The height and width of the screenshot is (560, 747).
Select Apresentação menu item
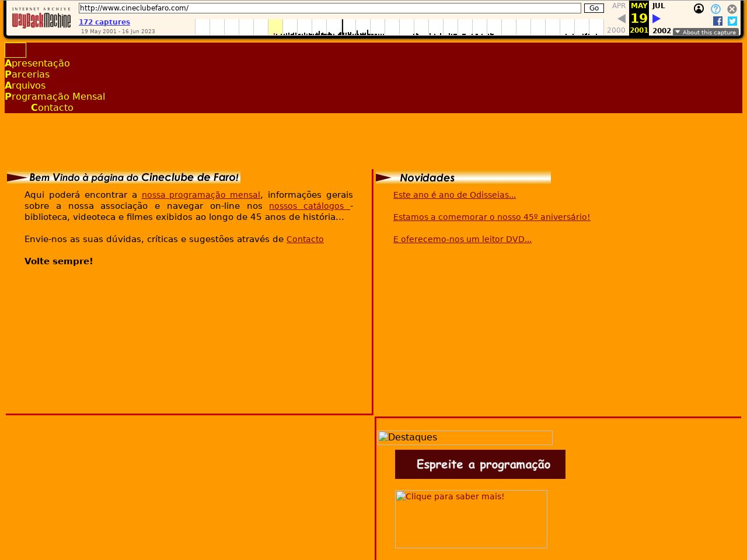[x=37, y=63]
